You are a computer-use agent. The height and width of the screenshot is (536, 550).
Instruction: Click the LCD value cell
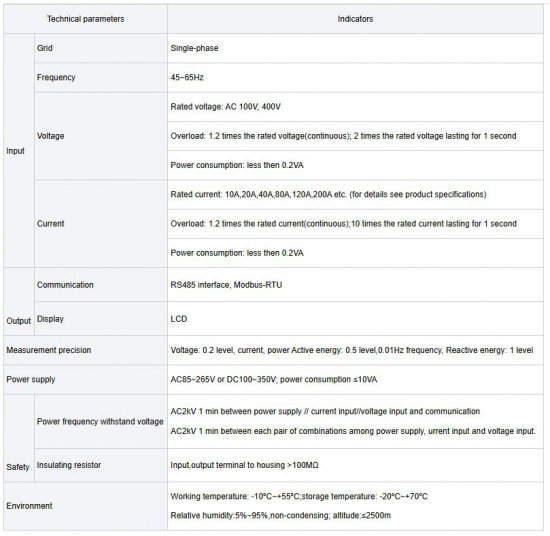coord(355,319)
